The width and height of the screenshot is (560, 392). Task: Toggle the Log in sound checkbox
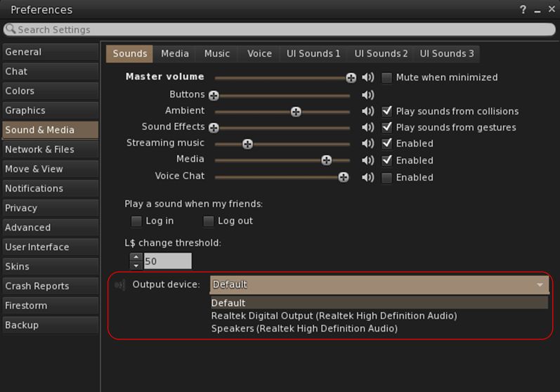click(136, 221)
